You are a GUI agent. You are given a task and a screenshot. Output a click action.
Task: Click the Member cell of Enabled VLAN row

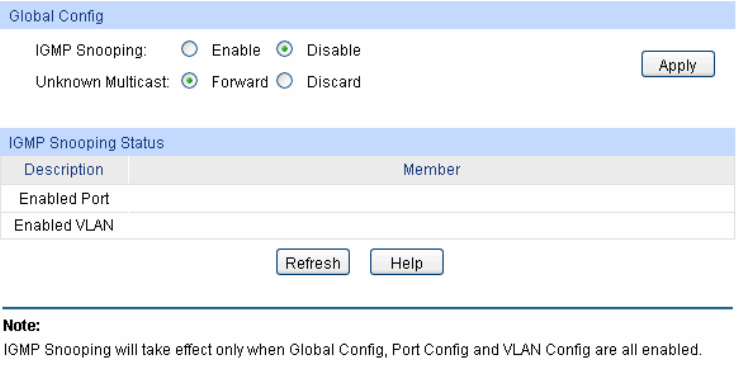tap(432, 225)
